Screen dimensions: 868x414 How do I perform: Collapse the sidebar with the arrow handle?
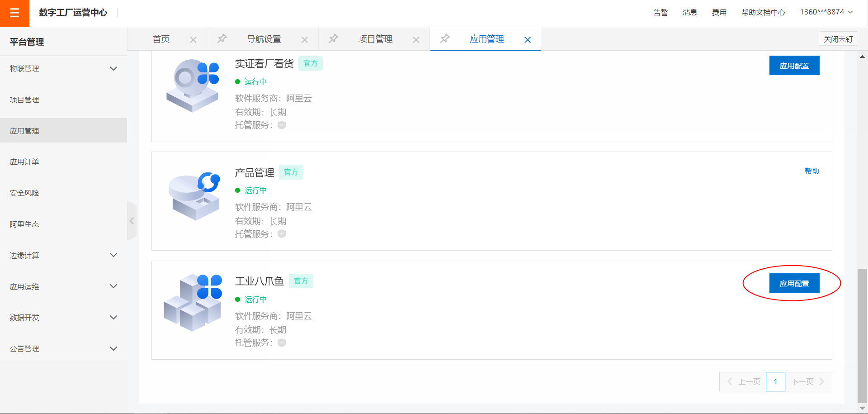coord(132,221)
